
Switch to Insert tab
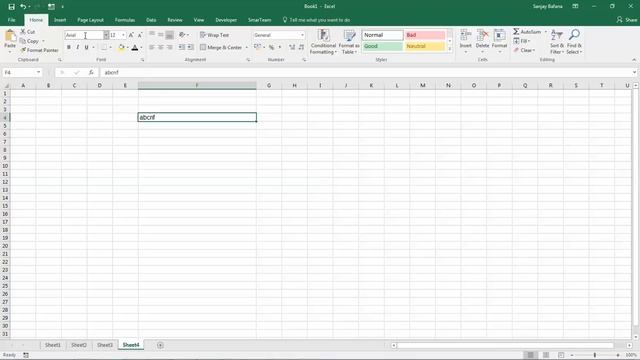pos(60,20)
